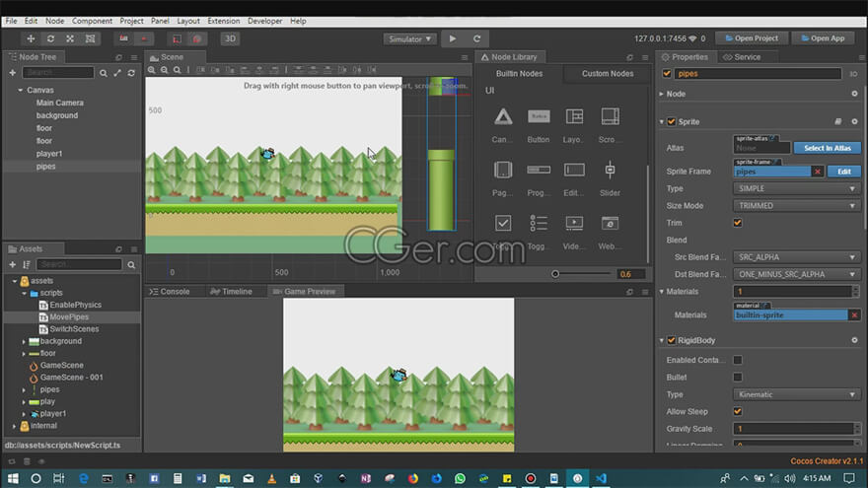Zoom in the scene view
Image resolution: width=868 pixels, height=488 pixels.
click(x=152, y=70)
